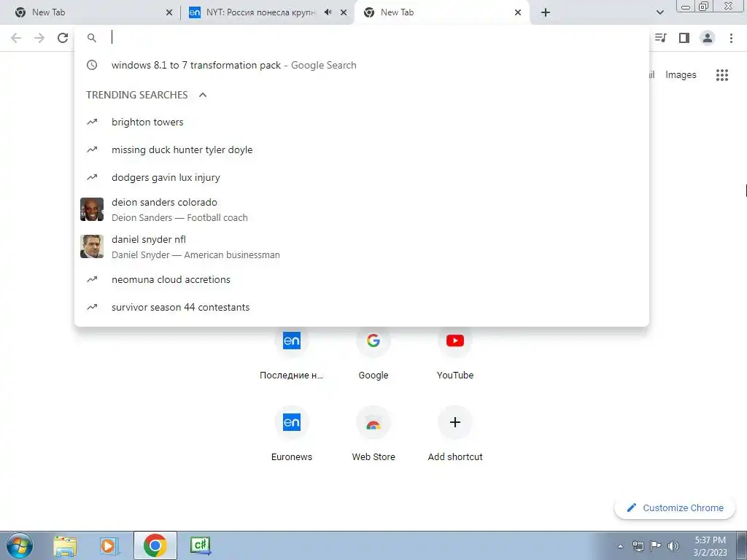
Task: Open the Euronews shortcut tile
Action: tap(292, 433)
